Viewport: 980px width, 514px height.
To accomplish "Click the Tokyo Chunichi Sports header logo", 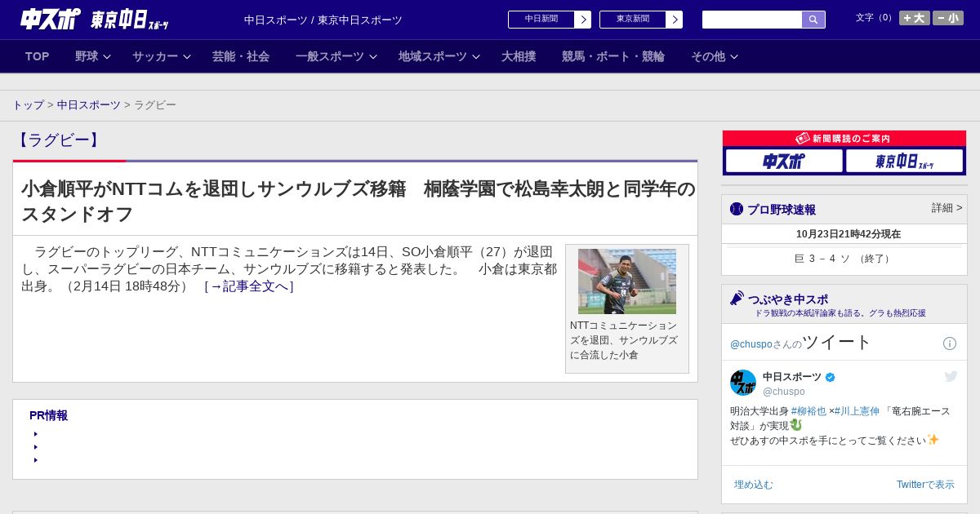I will pyautogui.click(x=129, y=20).
